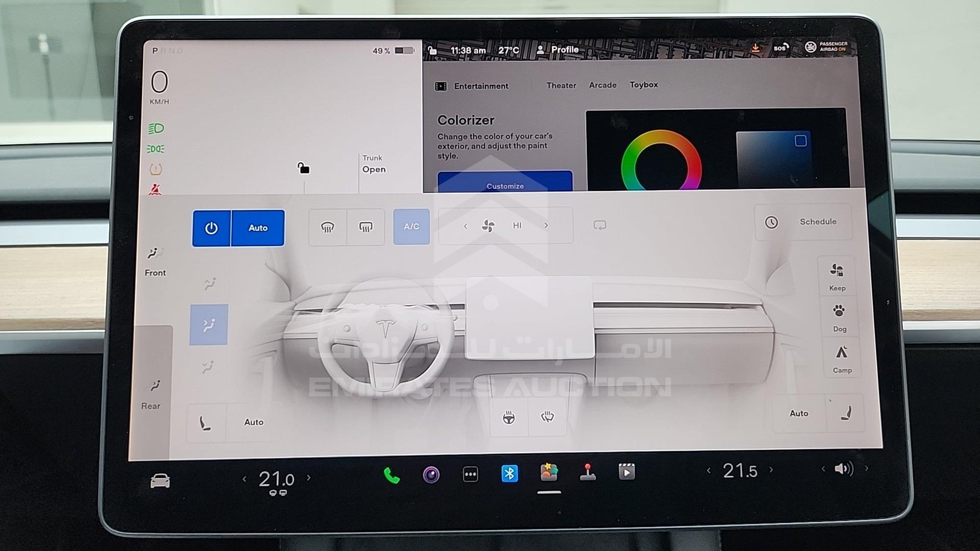Switch to Toybox tab
The width and height of the screenshot is (980, 551).
[x=644, y=85]
